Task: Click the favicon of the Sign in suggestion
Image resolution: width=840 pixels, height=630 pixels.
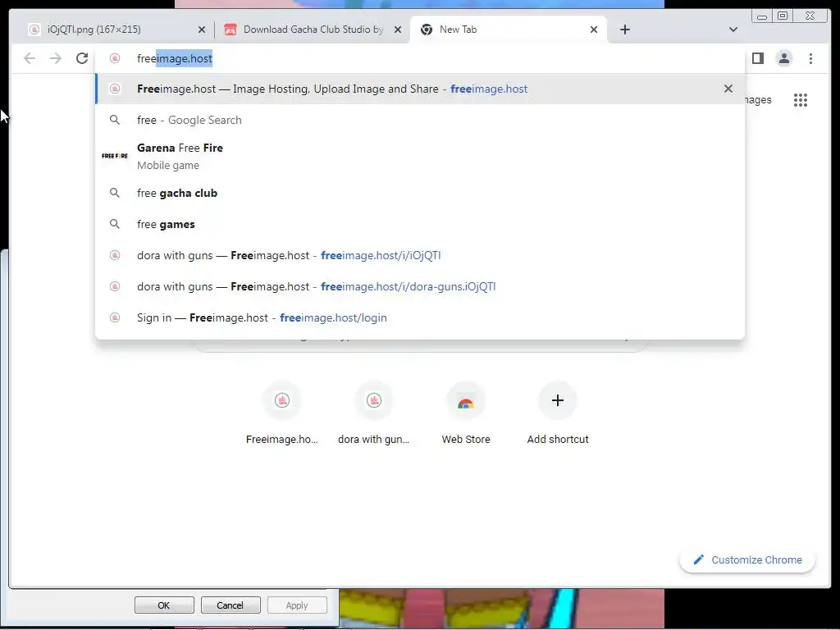Action: pos(115,317)
